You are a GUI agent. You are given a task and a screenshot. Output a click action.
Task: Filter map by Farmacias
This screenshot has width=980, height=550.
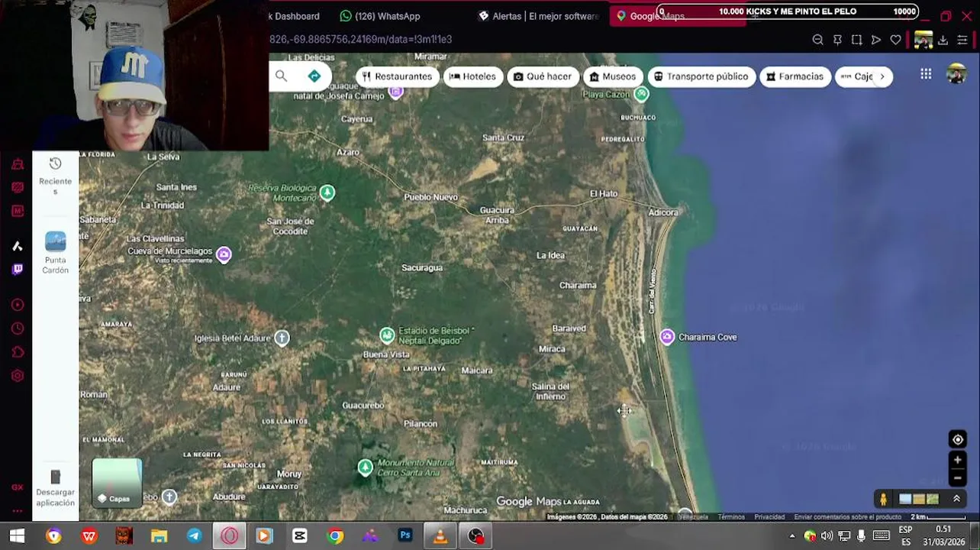(x=795, y=76)
